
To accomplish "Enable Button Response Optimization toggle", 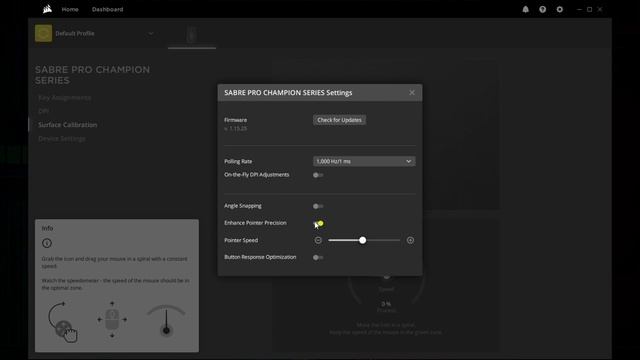I will coord(318,258).
